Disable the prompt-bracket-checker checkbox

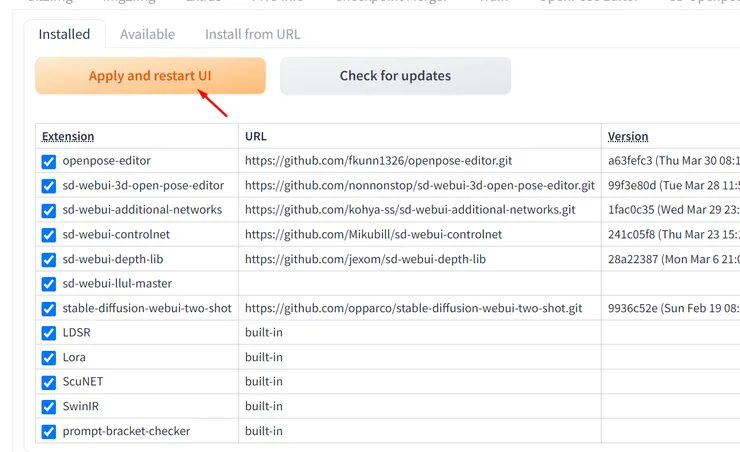(49, 432)
